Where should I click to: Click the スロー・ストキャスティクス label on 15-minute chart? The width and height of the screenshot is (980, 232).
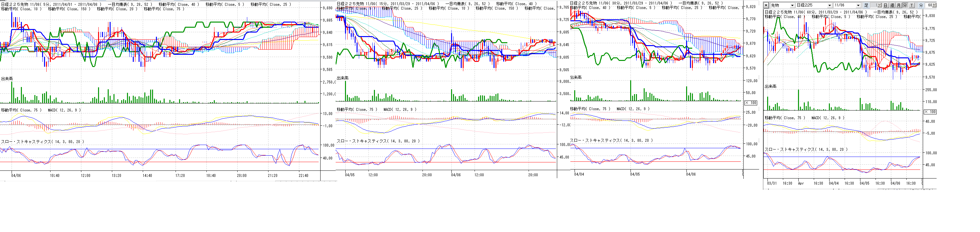pos(378,141)
